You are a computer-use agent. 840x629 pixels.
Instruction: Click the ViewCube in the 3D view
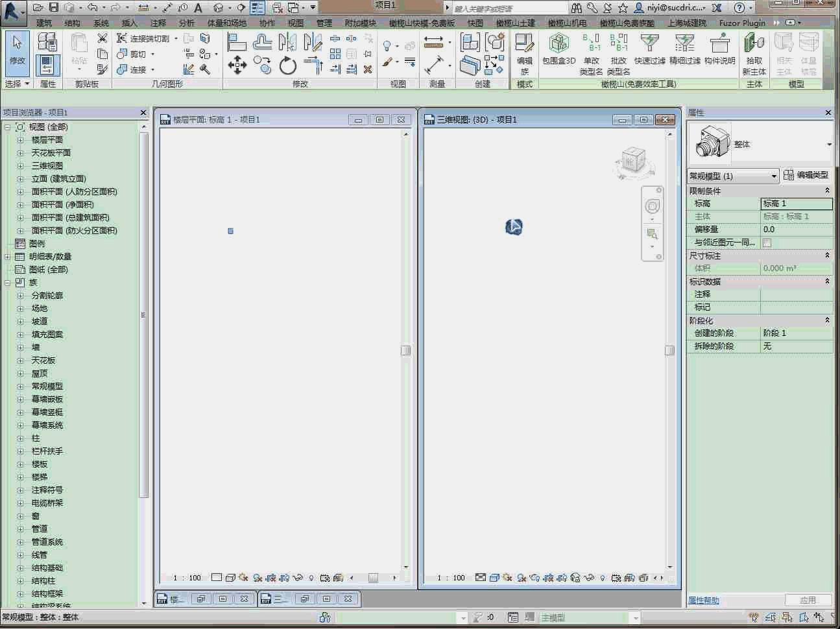tap(633, 161)
